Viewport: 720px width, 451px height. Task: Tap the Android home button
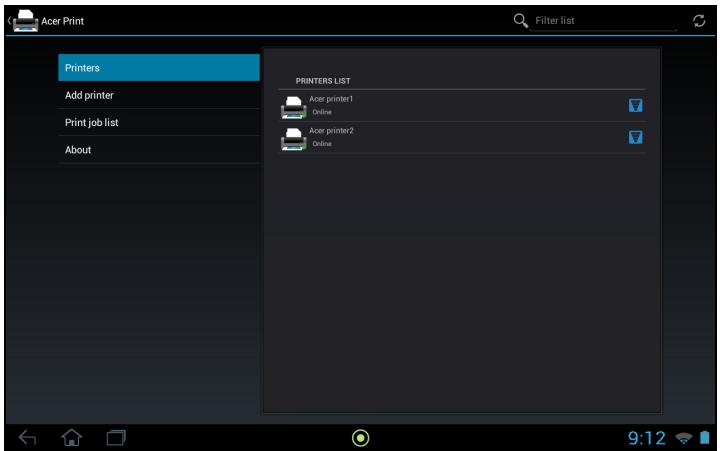pyautogui.click(x=72, y=438)
